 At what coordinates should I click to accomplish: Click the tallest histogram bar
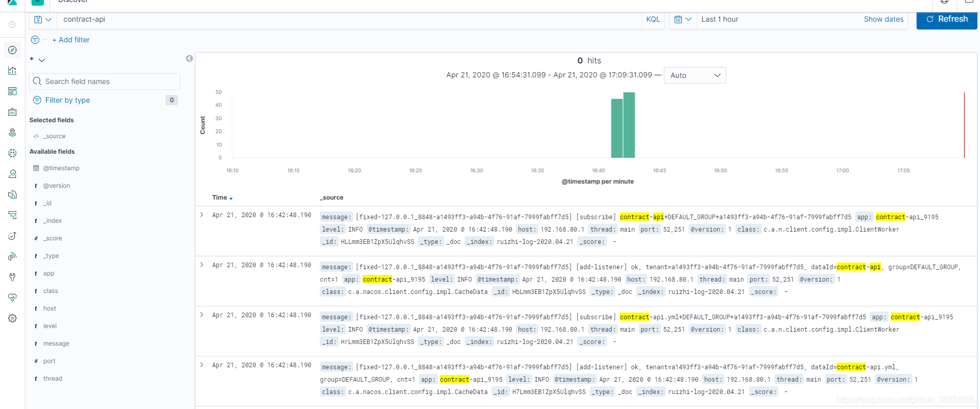tap(629, 125)
